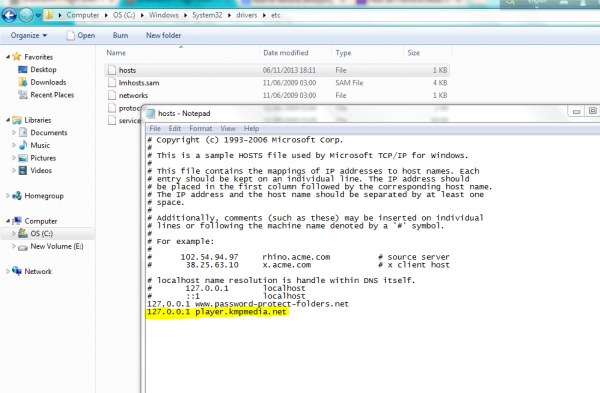Image resolution: width=600 pixels, height=393 pixels.
Task: Expand the Homegroup node
Action: point(8,196)
